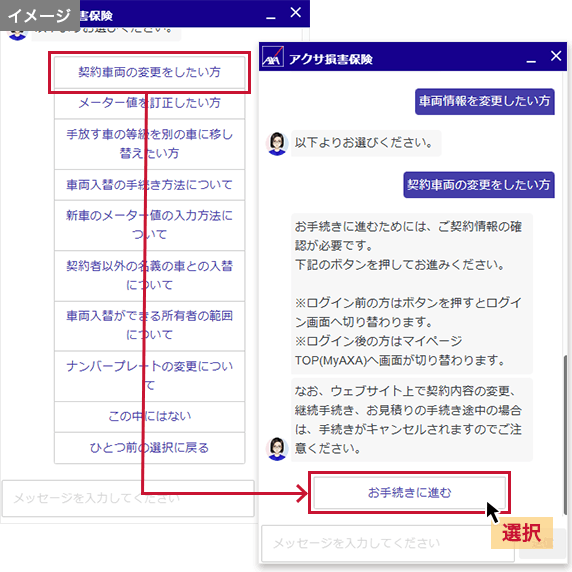572x572 pixels.
Task: Click the front chat window vertical scrollbar
Action: point(565,435)
